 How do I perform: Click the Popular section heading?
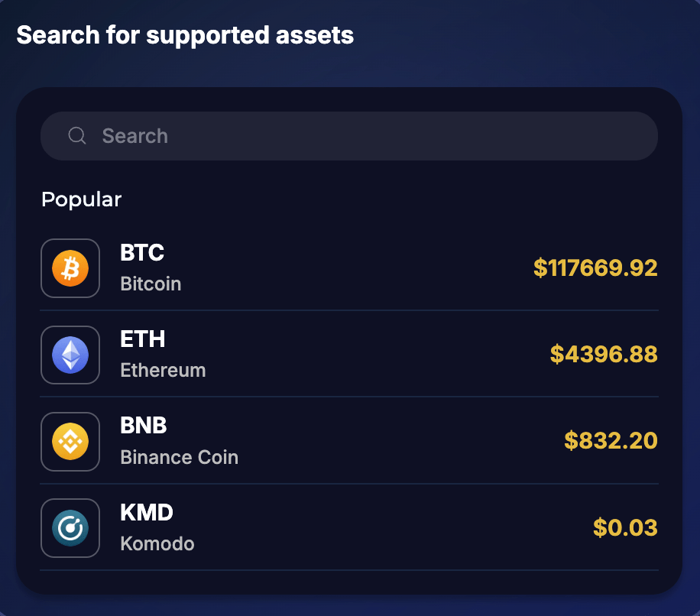tap(81, 199)
